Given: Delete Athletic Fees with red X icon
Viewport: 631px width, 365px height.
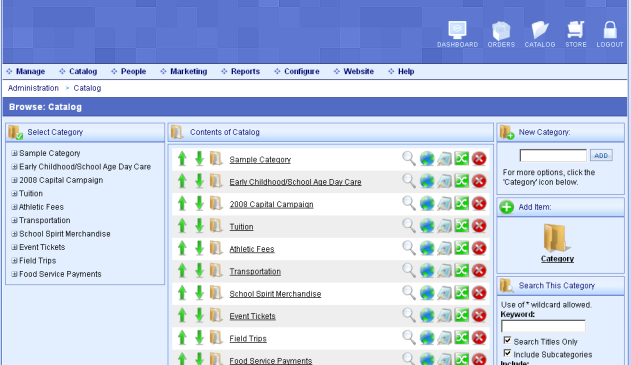Looking at the screenshot, I should pyautogui.click(x=479, y=248).
